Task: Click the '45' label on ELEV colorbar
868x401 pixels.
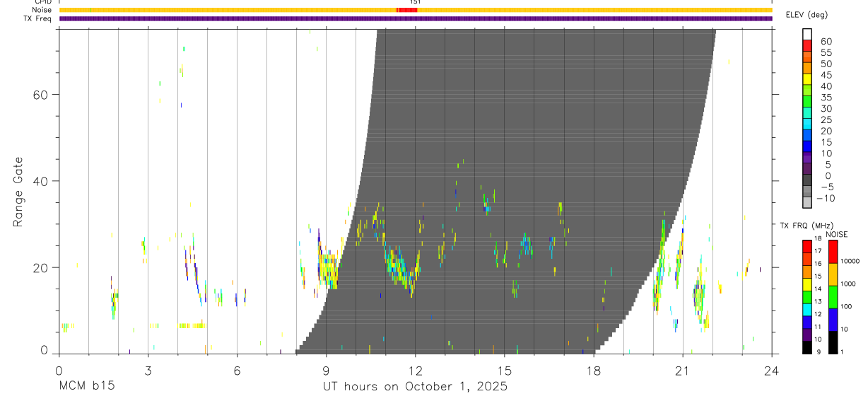Action: [x=826, y=75]
